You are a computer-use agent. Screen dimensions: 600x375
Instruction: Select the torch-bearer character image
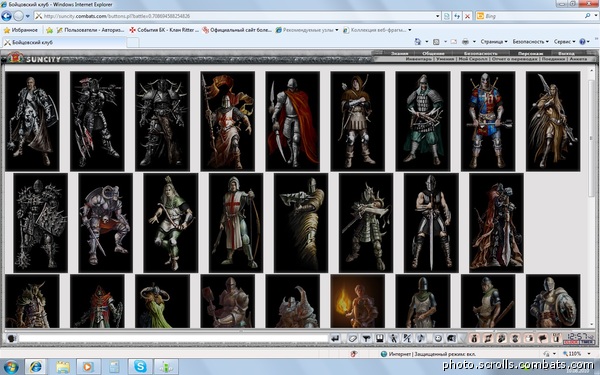pyautogui.click(x=357, y=301)
